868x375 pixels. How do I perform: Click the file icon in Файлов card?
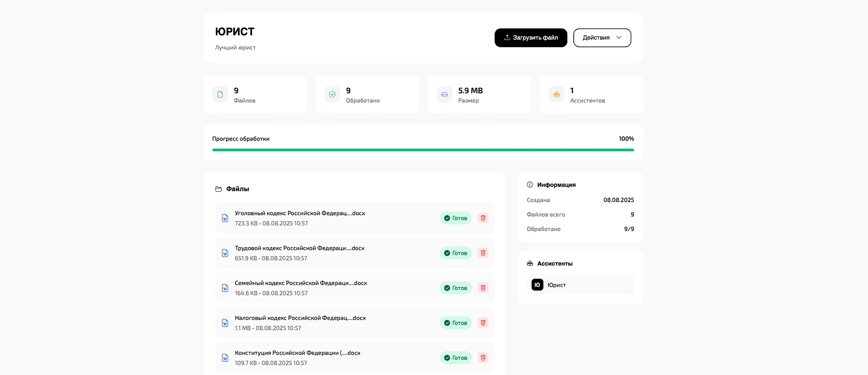point(220,95)
